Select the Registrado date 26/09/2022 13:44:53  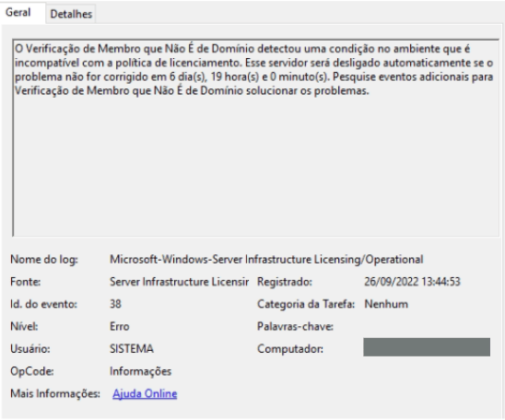(412, 282)
